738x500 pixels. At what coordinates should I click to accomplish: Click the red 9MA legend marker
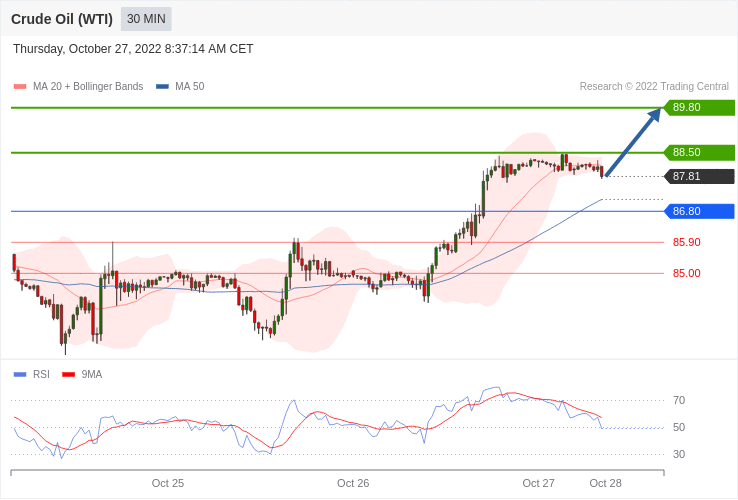pyautogui.click(x=69, y=375)
